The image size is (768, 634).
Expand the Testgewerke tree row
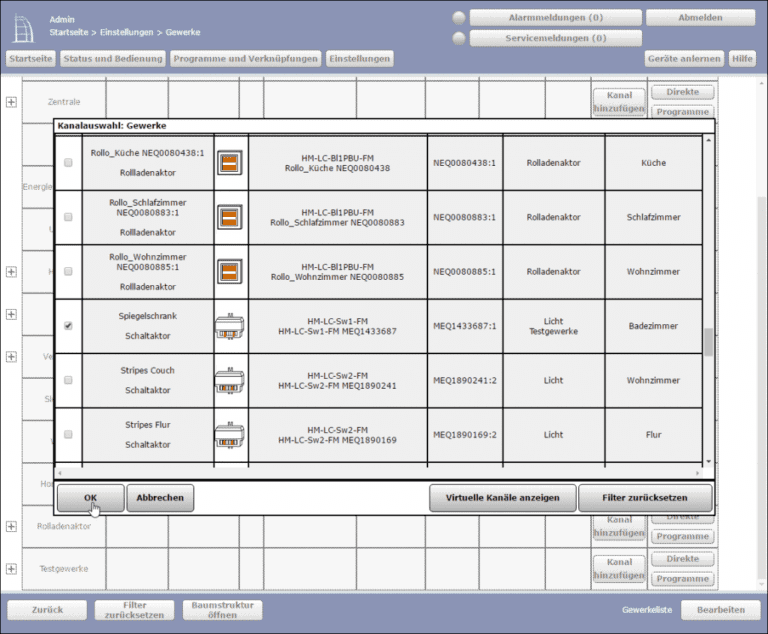pos(11,569)
